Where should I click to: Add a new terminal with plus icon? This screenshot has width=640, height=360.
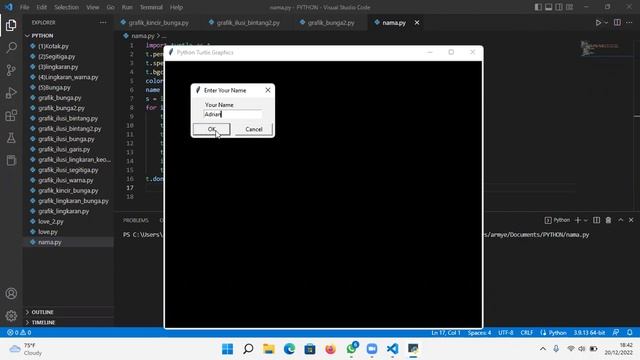point(578,220)
